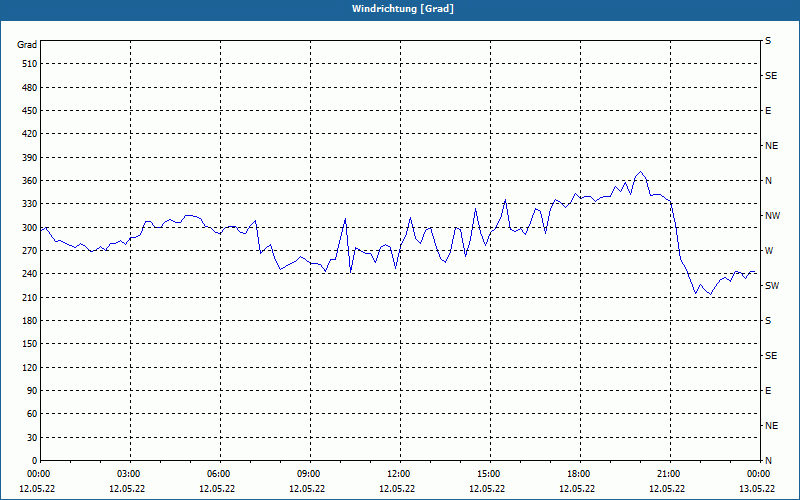Viewport: 800px width, 500px height.
Task: Select the 60 degree axis label
Action: [x=32, y=414]
